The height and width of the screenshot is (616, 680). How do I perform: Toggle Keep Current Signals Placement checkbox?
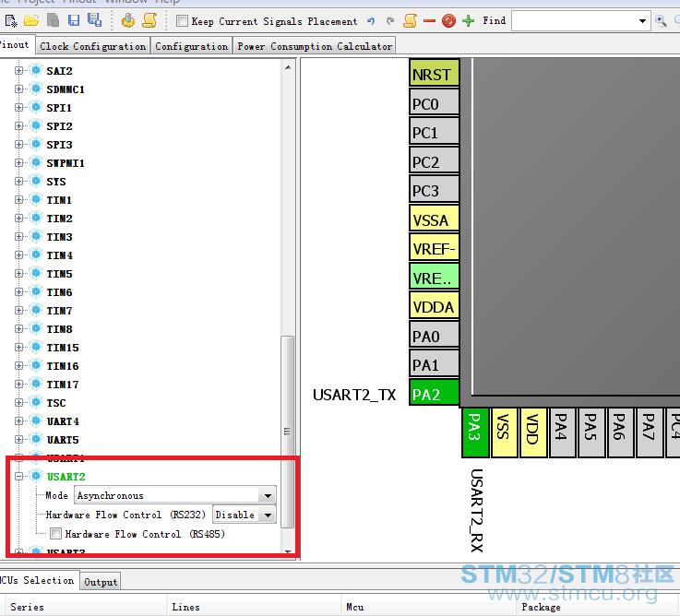click(x=182, y=21)
